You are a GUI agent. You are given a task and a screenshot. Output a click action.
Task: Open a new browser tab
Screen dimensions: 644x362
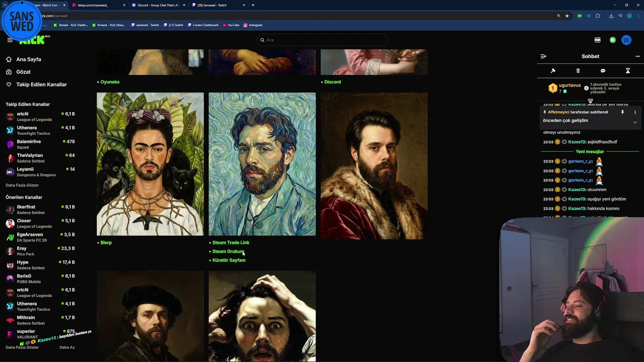tap(253, 5)
